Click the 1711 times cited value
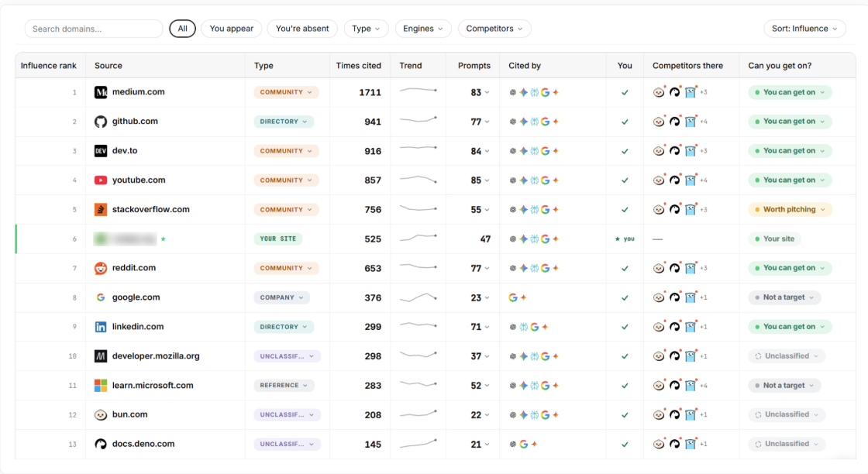Image resolution: width=868 pixels, height=474 pixels. (370, 92)
